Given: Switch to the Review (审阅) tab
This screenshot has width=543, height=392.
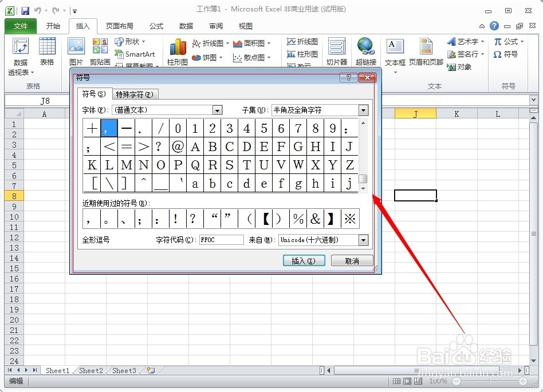Looking at the screenshot, I should click(x=216, y=26).
